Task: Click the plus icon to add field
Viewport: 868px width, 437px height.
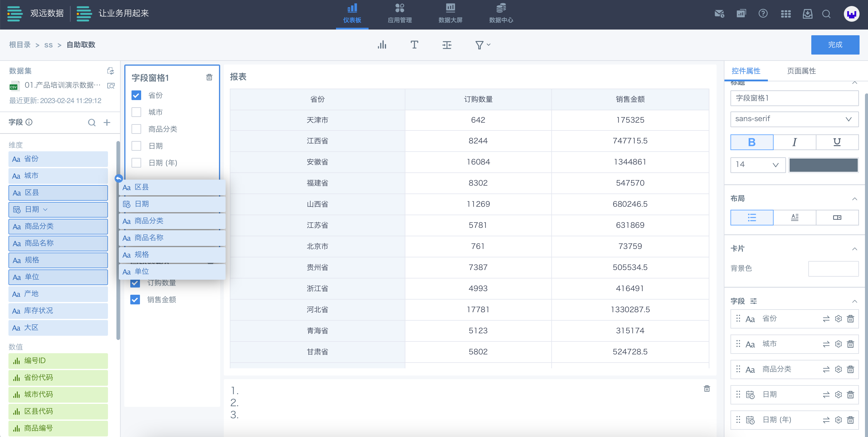Action: [107, 123]
